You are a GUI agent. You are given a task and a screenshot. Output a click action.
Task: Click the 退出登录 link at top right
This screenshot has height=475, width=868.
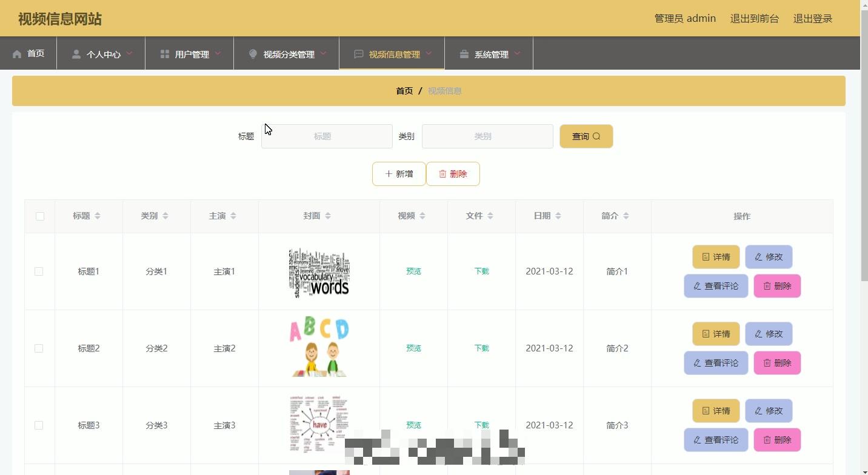point(813,18)
